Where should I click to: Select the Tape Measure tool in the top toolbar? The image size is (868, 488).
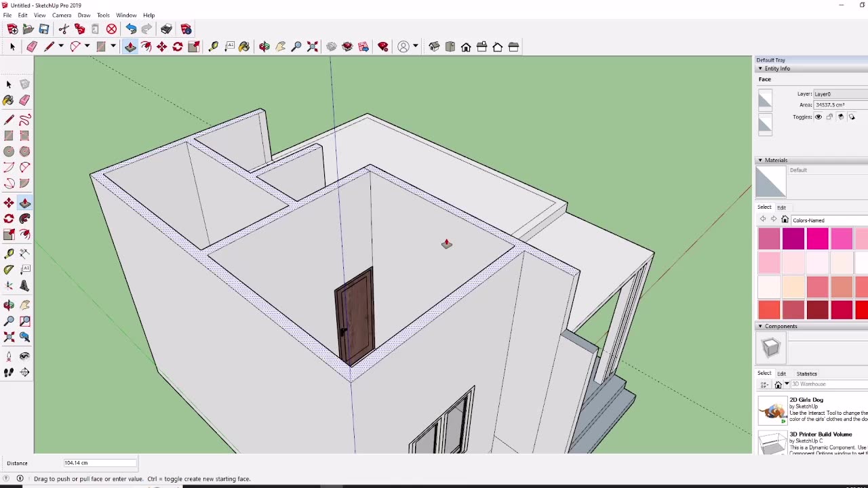[214, 47]
